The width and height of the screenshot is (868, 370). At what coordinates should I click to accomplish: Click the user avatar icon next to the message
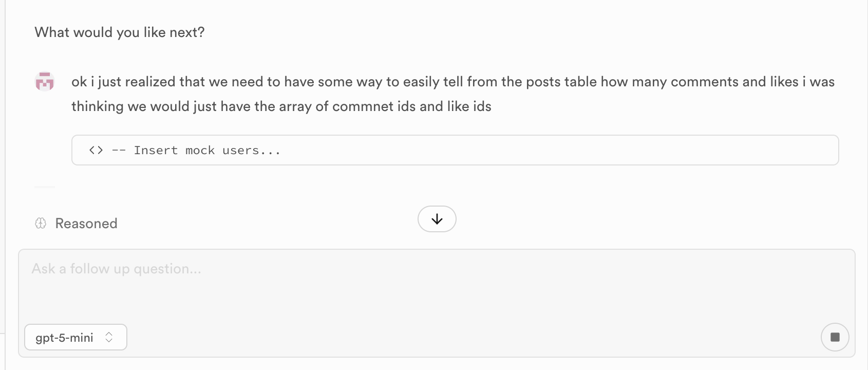45,81
